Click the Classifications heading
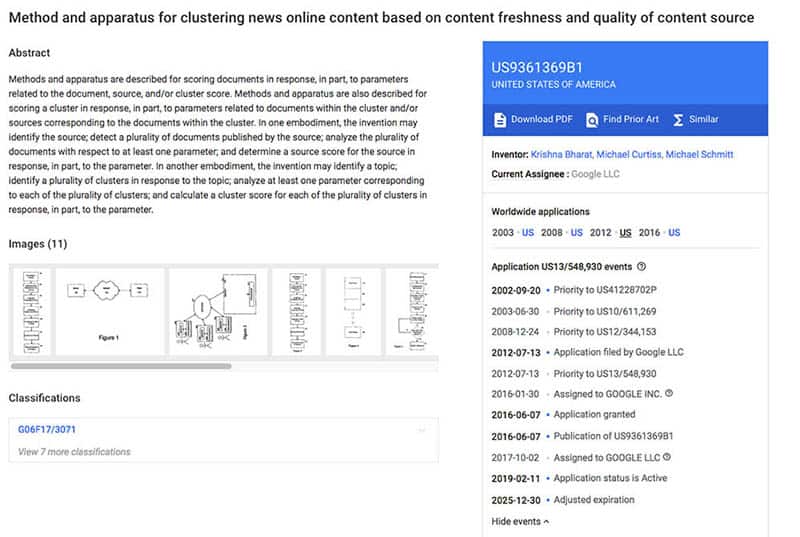 point(44,398)
